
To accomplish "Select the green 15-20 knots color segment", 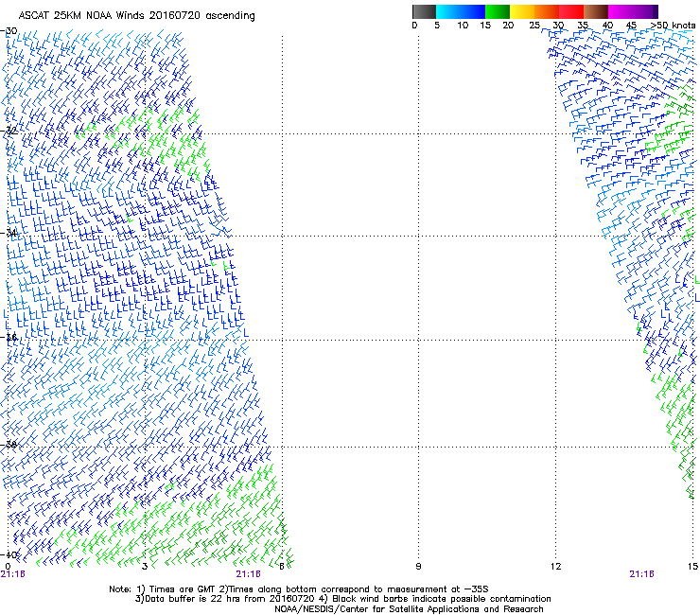I will [x=498, y=11].
